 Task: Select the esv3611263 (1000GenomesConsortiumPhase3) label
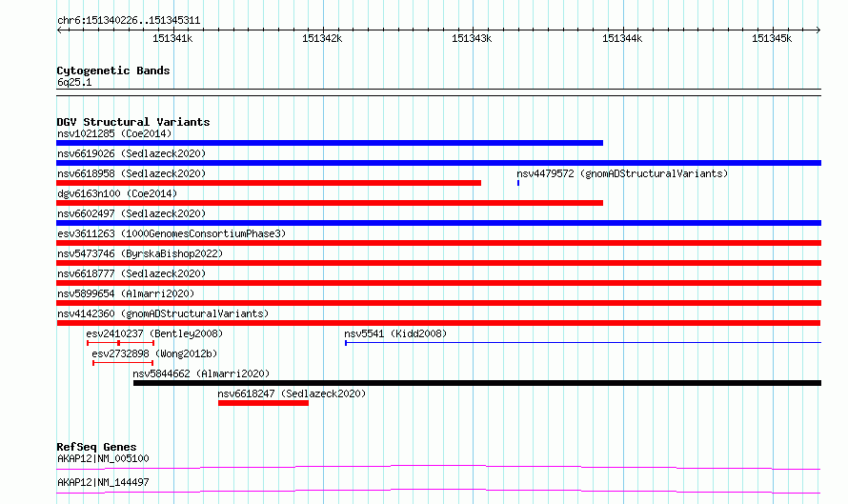tap(172, 233)
